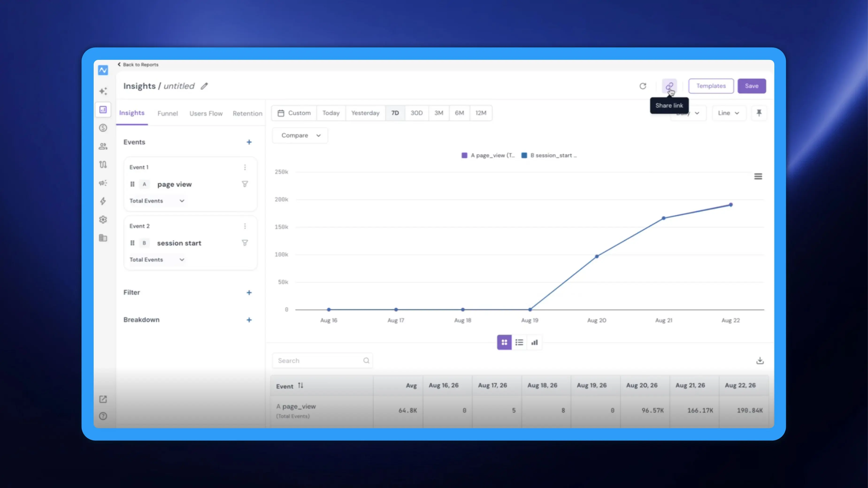868x488 pixels.
Task: Pin the chart with the pin icon
Action: [x=759, y=113]
